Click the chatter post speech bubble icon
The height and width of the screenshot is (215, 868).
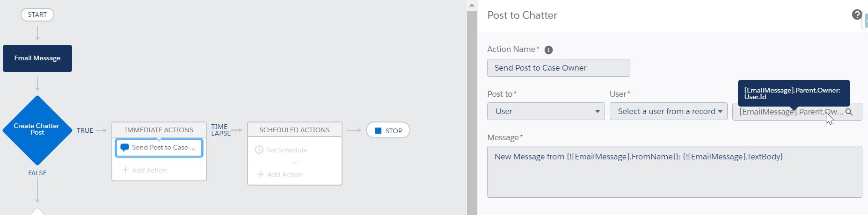[x=124, y=148]
